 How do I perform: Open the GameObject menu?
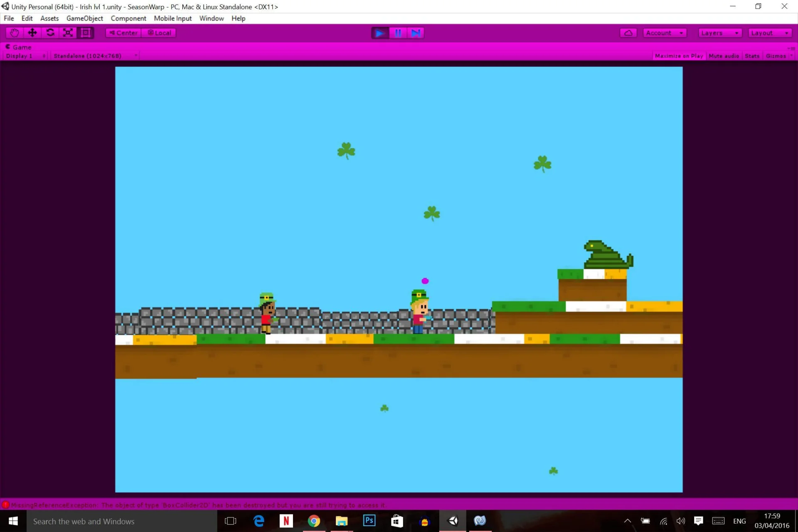(x=84, y=18)
